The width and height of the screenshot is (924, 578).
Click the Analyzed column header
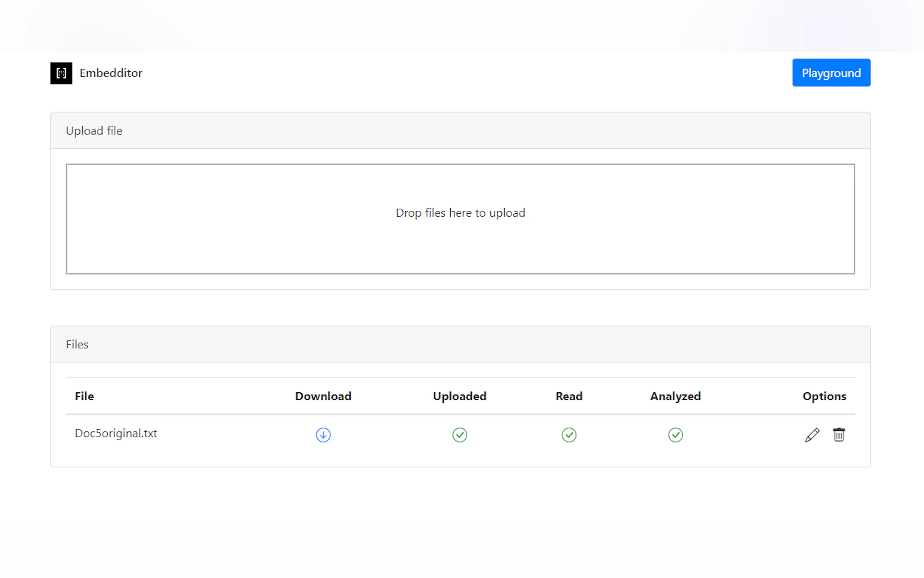coord(675,396)
